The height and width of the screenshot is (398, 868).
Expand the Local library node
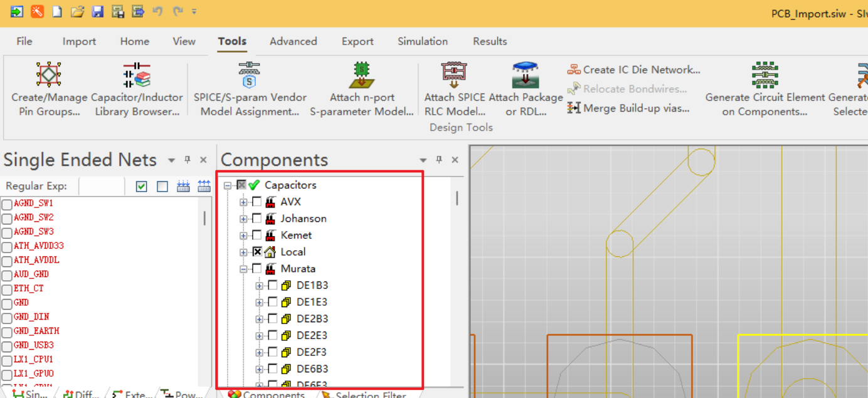coord(243,252)
